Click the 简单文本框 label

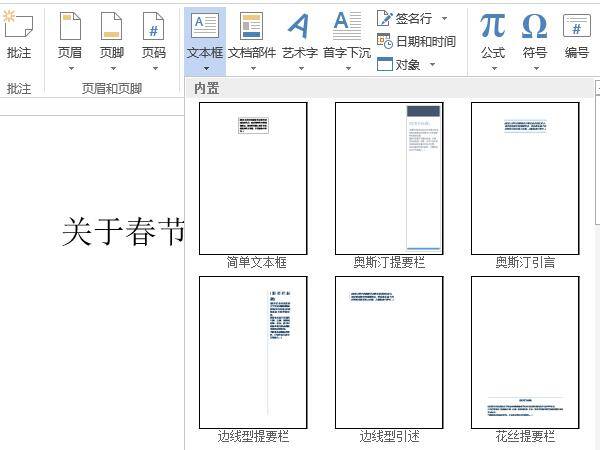pos(256,262)
